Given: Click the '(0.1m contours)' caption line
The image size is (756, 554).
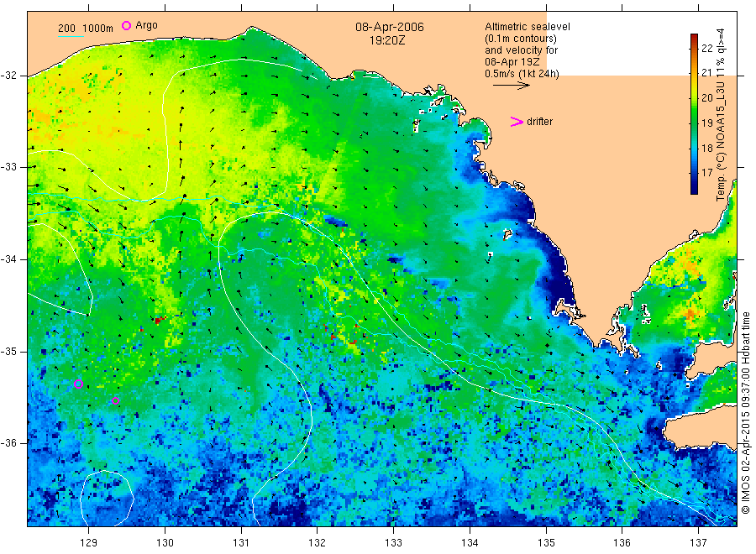Looking at the screenshot, I should pyautogui.click(x=521, y=39).
